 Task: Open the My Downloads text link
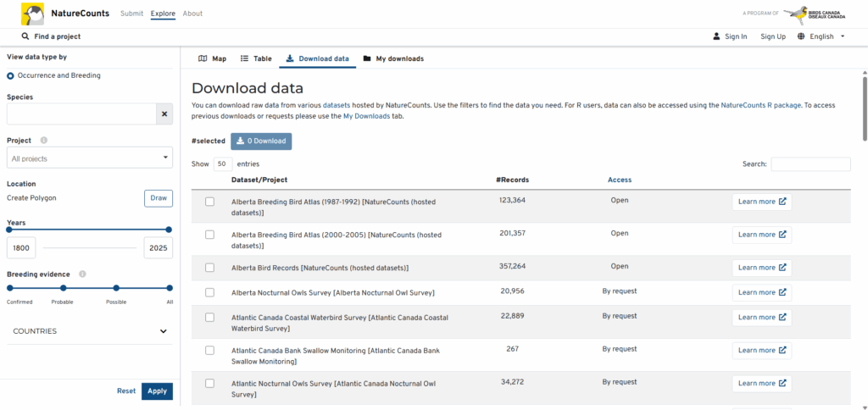coord(366,117)
